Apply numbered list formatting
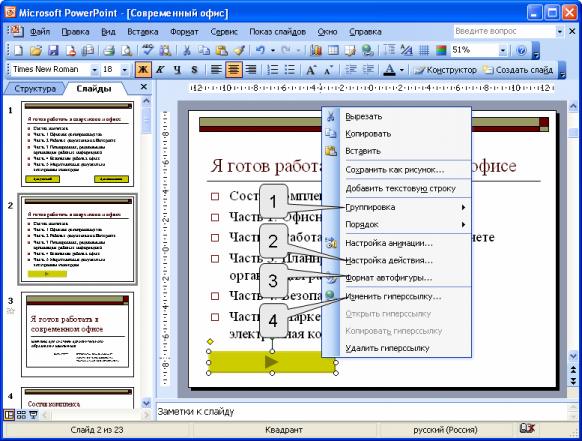This screenshot has height=441, width=582. pos(273,70)
